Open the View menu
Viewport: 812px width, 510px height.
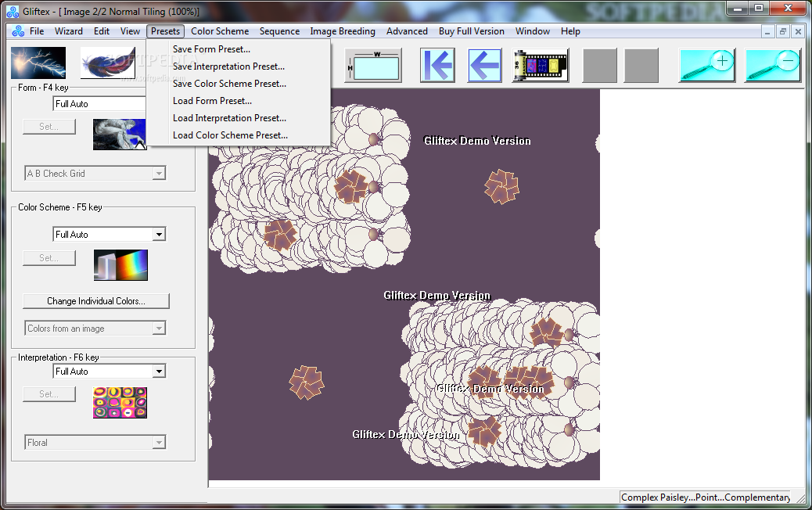[130, 31]
